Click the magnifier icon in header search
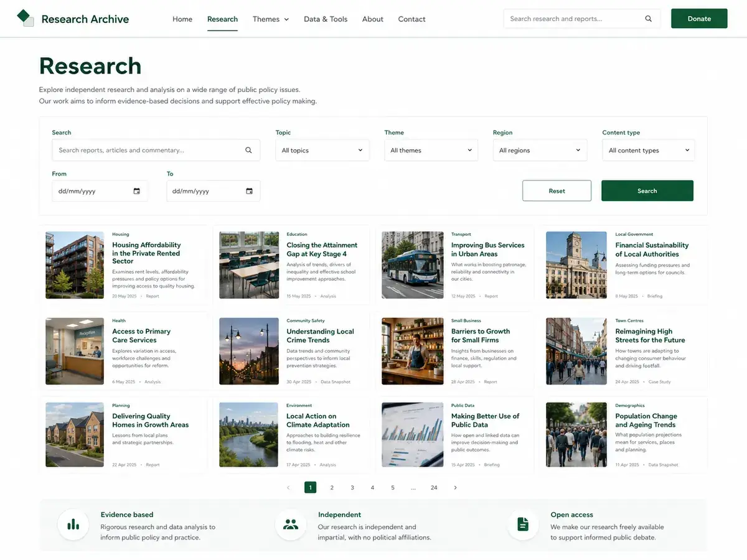747x560 pixels. pyautogui.click(x=649, y=19)
